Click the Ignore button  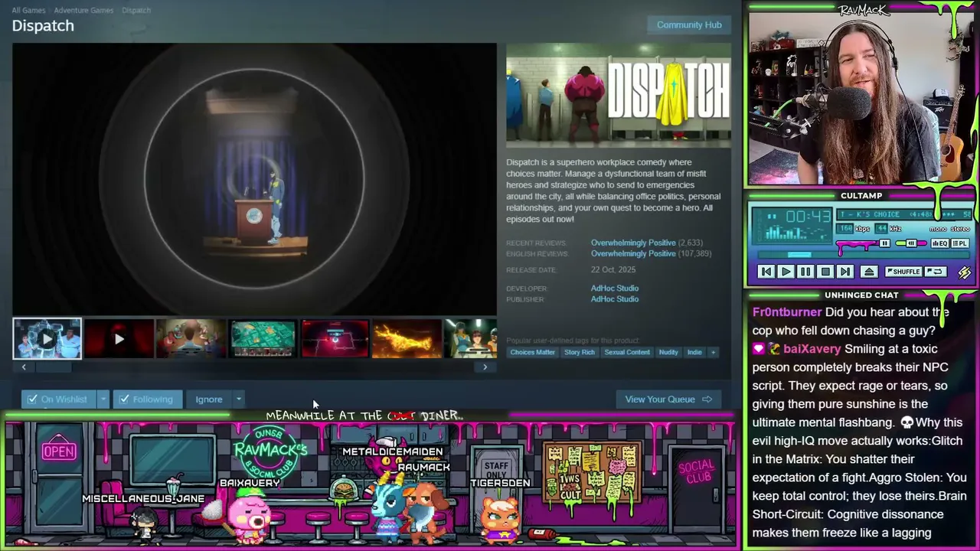click(x=209, y=399)
